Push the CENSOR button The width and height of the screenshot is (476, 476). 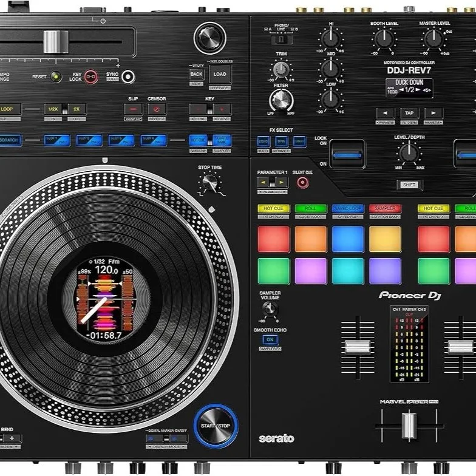click(157, 109)
